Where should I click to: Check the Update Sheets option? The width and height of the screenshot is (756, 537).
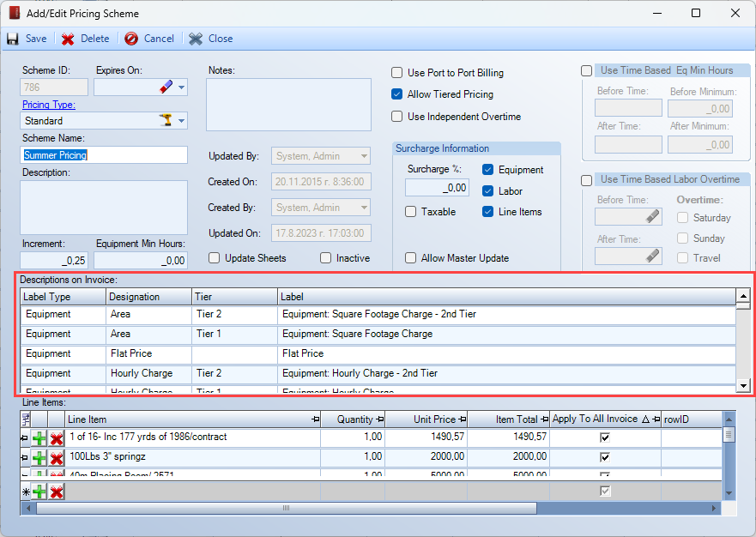click(214, 258)
